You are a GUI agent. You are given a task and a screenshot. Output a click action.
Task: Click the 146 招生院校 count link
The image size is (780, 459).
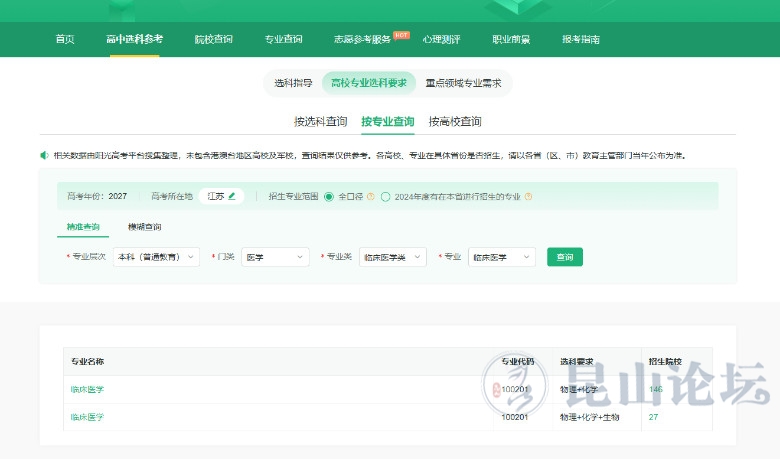[655, 389]
